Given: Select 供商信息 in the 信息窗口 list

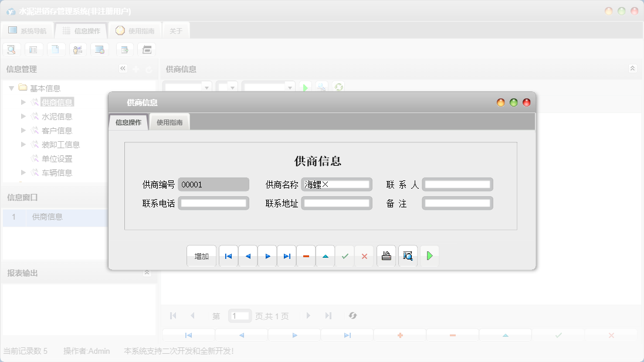Looking at the screenshot, I should (x=46, y=217).
